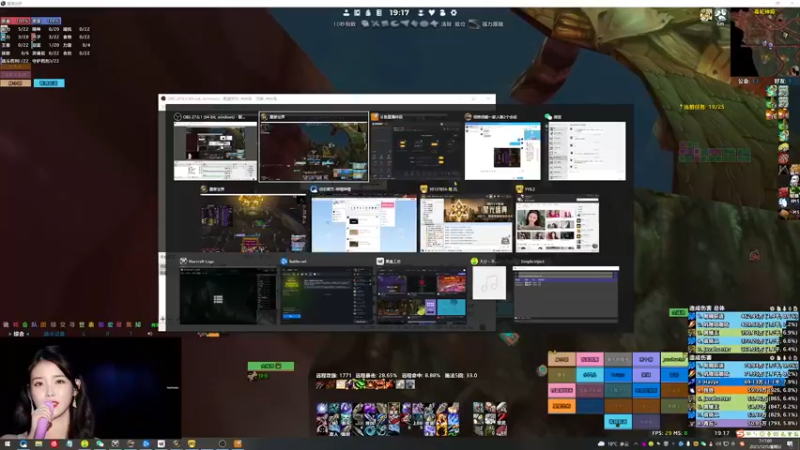Open the OBS Studio icon on the taskbar

tap(222, 444)
